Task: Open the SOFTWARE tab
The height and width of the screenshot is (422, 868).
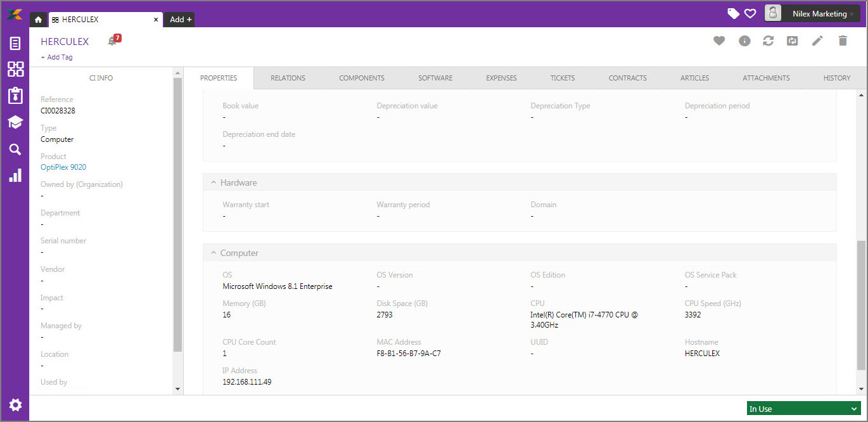Action: (435, 78)
